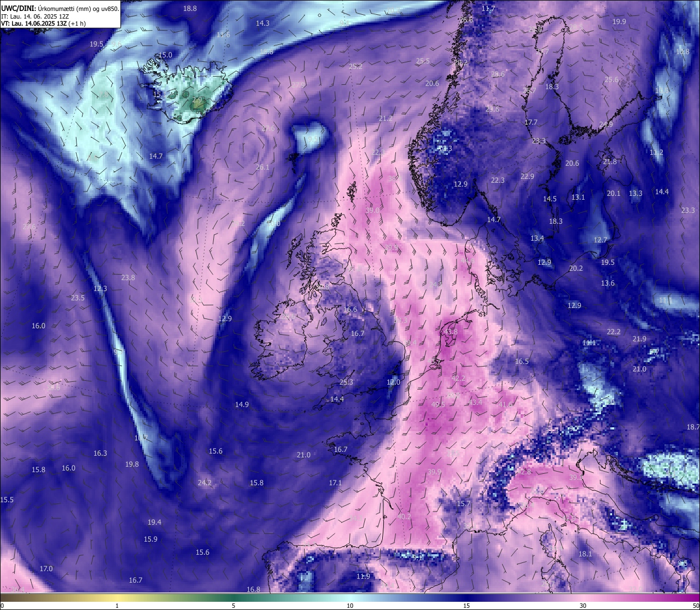The height and width of the screenshot is (610, 700).
Task: Select the 22.9 value label
Action: [527, 177]
